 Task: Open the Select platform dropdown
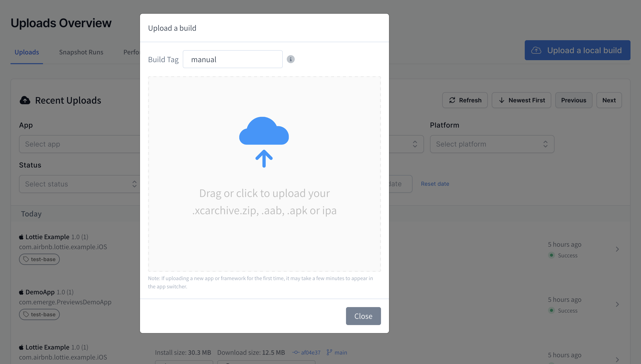(x=492, y=144)
